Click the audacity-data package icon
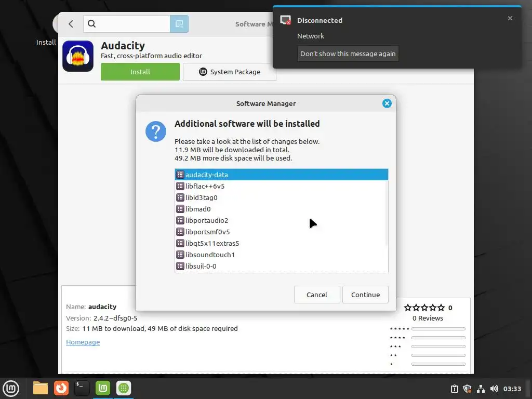 coord(180,175)
